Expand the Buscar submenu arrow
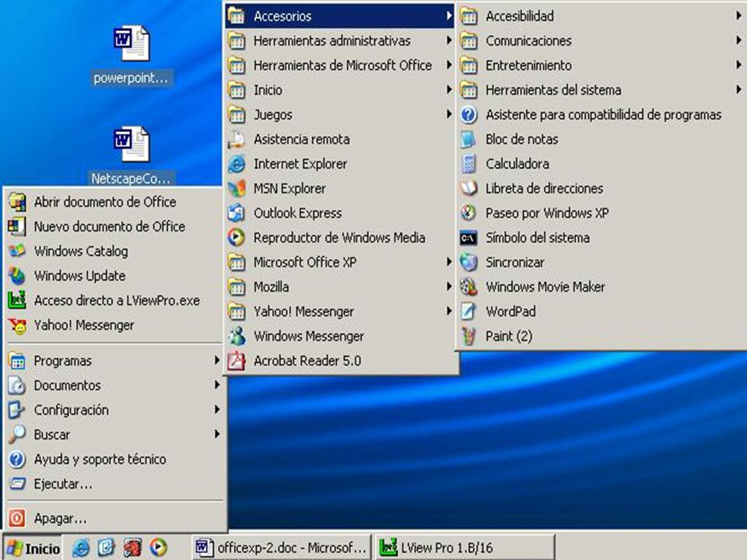The height and width of the screenshot is (560, 747). [217, 434]
